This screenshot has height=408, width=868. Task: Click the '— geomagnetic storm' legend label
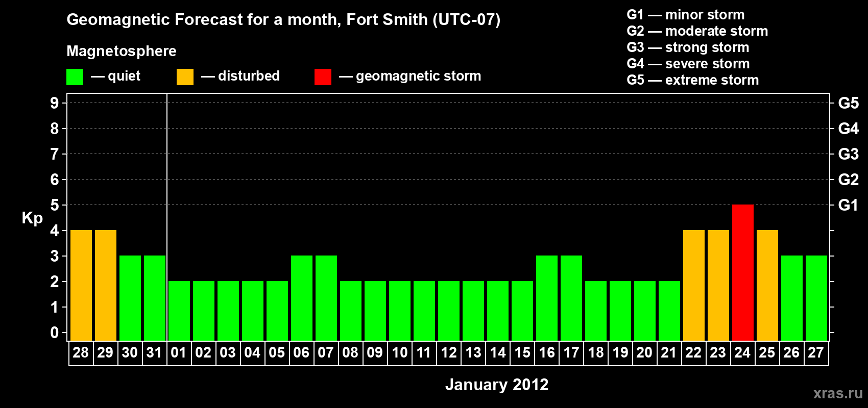click(x=410, y=76)
